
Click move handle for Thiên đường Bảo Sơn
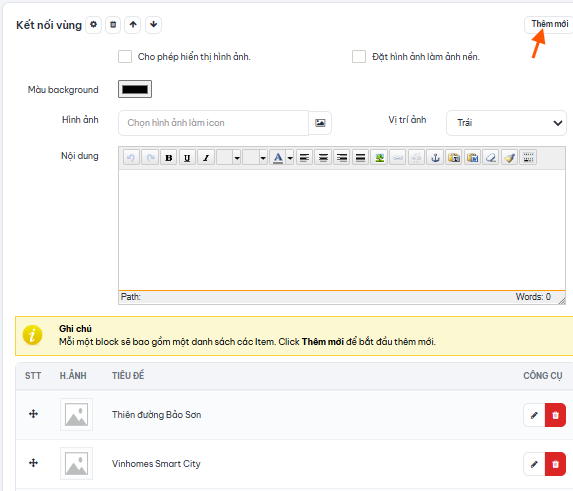pos(33,414)
